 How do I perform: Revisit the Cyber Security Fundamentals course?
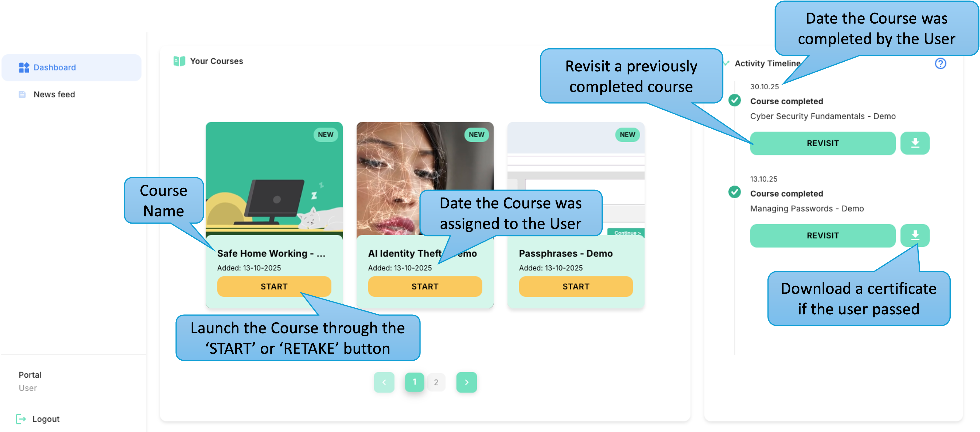[x=823, y=143]
